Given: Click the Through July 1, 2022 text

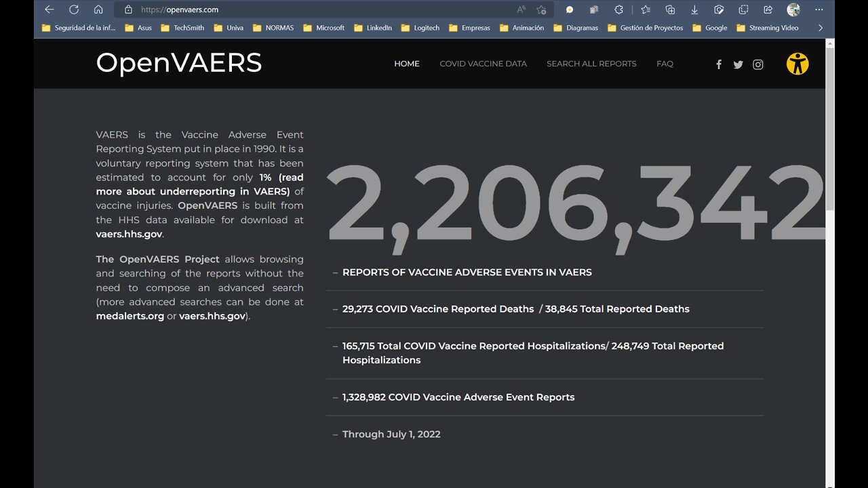Looking at the screenshot, I should pyautogui.click(x=391, y=434).
